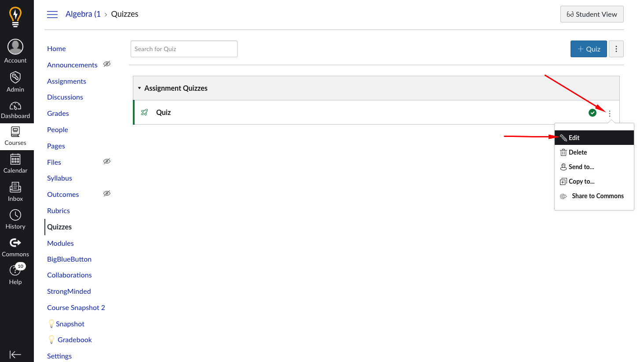The image size is (644, 362).
Task: Select Edit from the quiz menu
Action: 574,138
